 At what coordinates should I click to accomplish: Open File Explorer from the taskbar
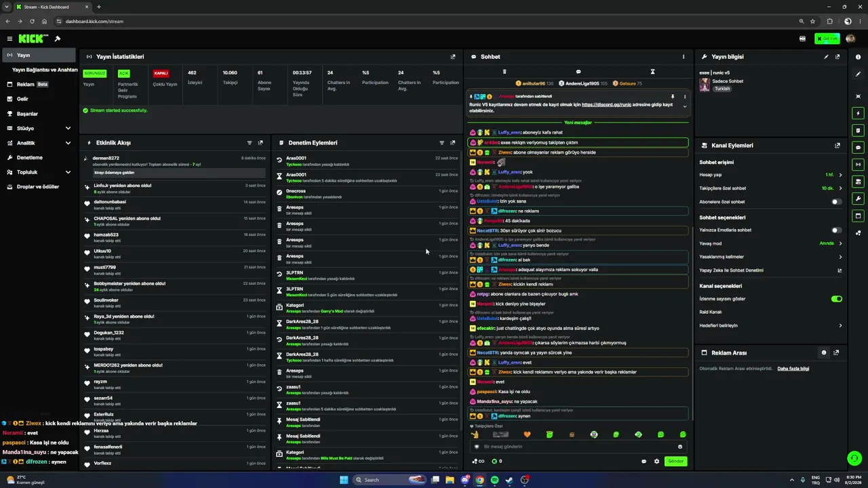[x=450, y=480]
